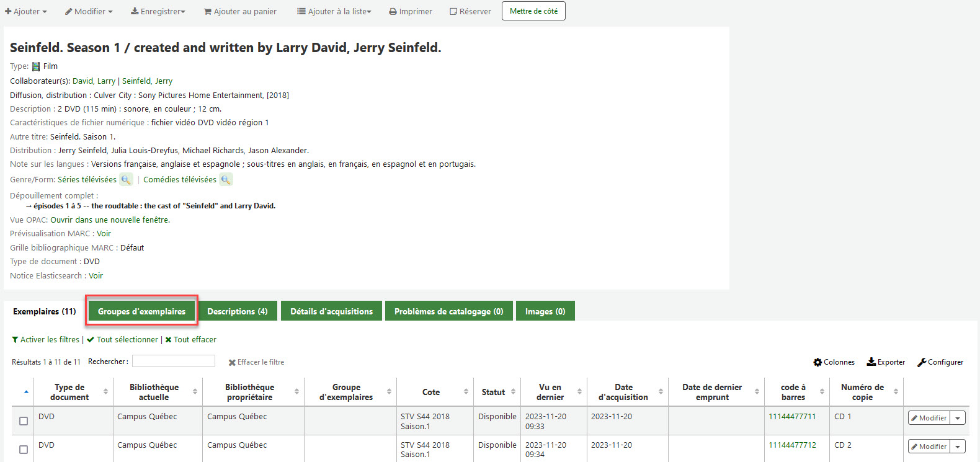The image size is (980, 462).
Task: Click Effacer le filtre
Action: coord(256,362)
